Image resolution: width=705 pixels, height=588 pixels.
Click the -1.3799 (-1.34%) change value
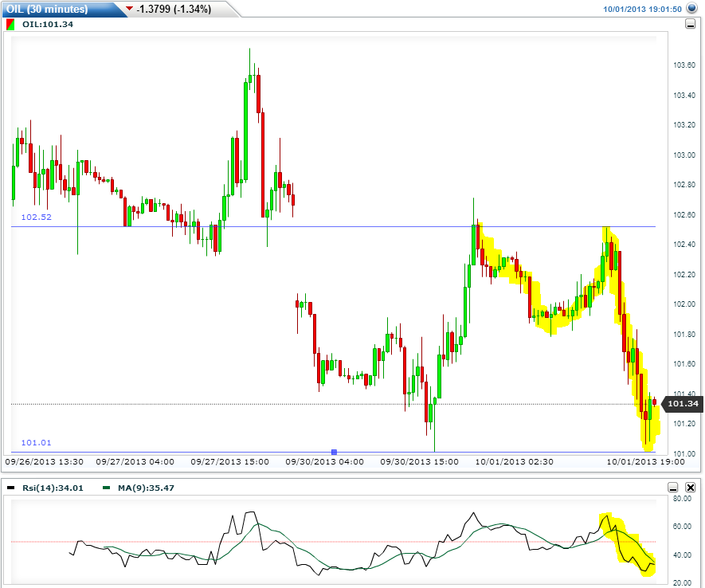(174, 9)
